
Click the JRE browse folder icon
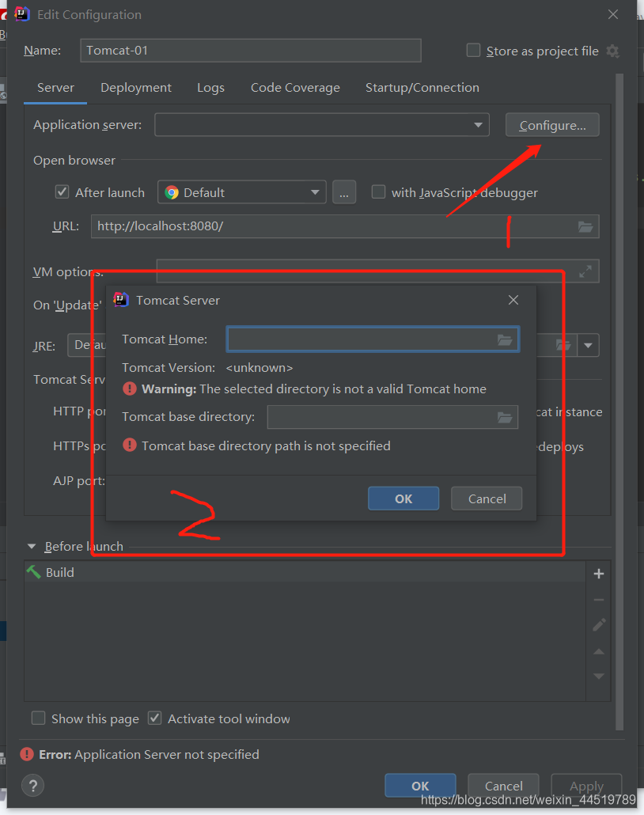563,345
